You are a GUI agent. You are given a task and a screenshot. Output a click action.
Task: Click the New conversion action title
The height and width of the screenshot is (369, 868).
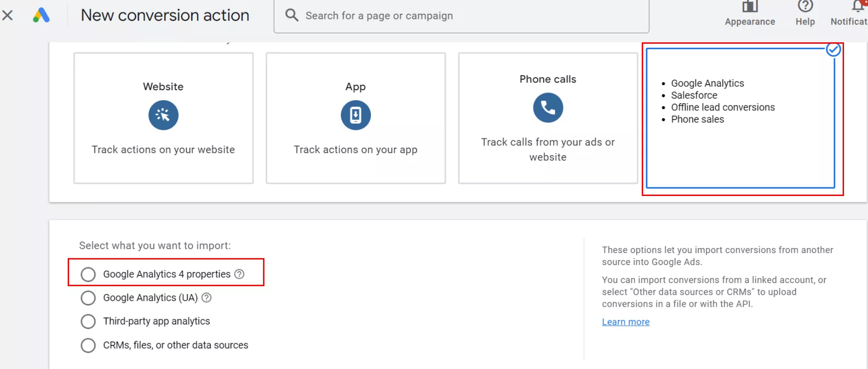point(165,15)
